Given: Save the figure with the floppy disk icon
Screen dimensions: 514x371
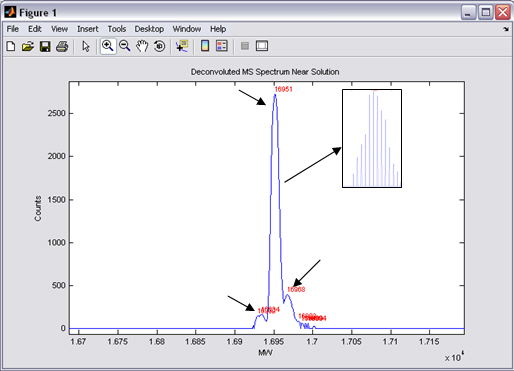Looking at the screenshot, I should pyautogui.click(x=45, y=46).
